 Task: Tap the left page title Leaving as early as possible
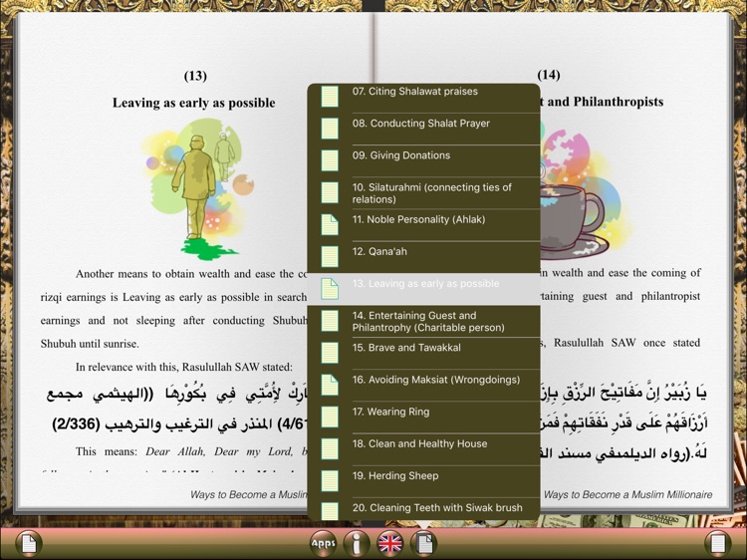click(194, 103)
